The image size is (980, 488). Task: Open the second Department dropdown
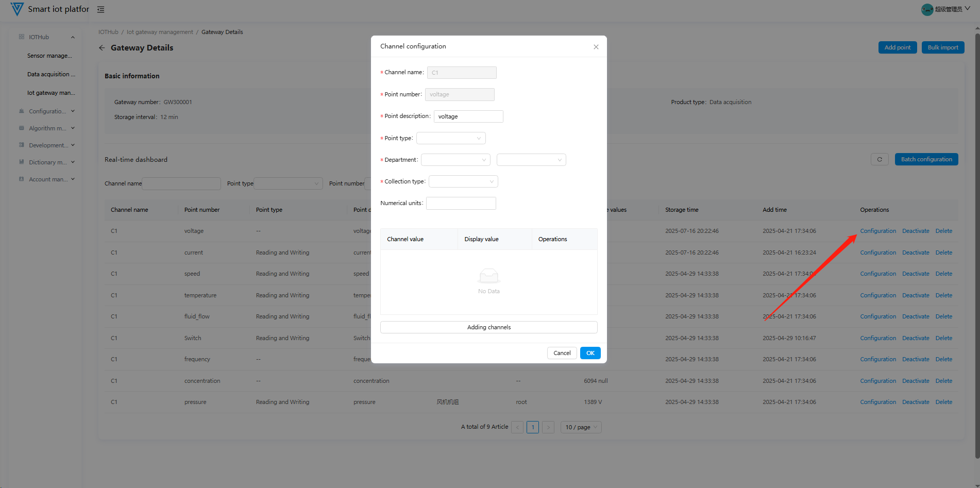(531, 160)
